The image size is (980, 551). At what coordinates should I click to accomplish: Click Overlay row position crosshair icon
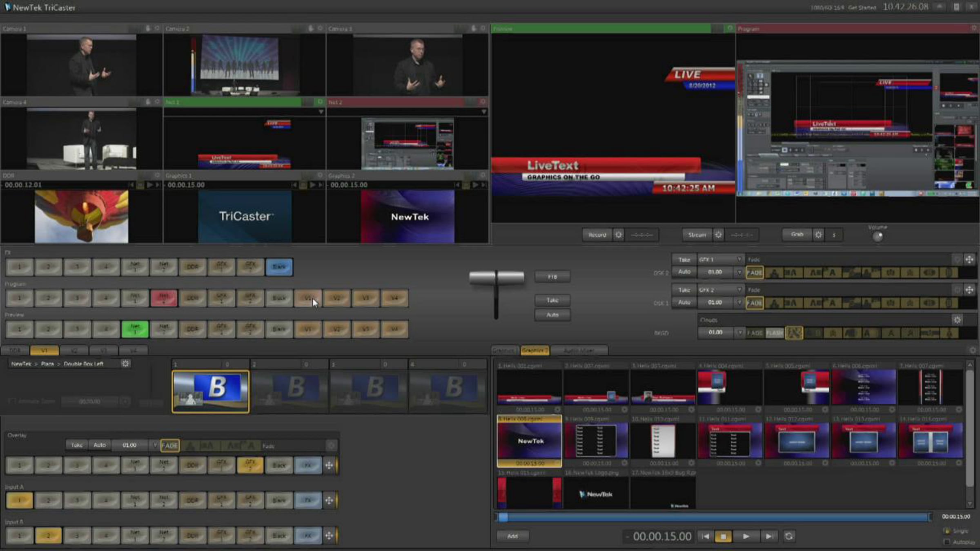(329, 465)
